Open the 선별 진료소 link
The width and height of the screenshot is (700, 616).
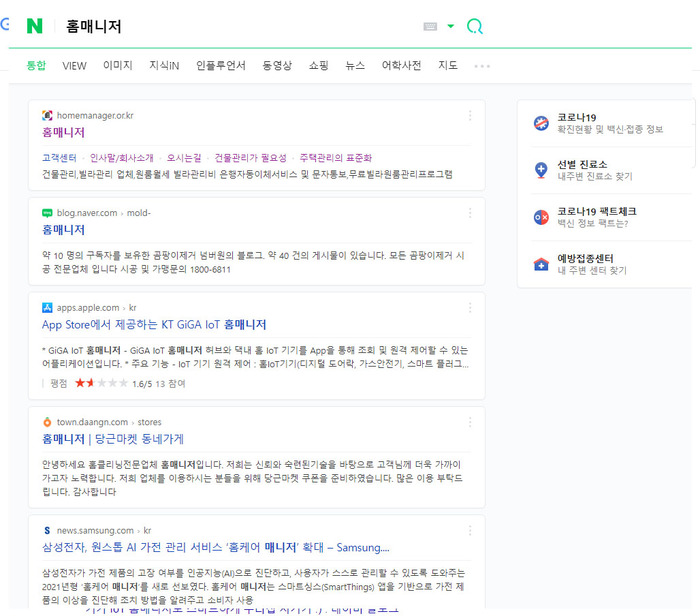(x=595, y=170)
